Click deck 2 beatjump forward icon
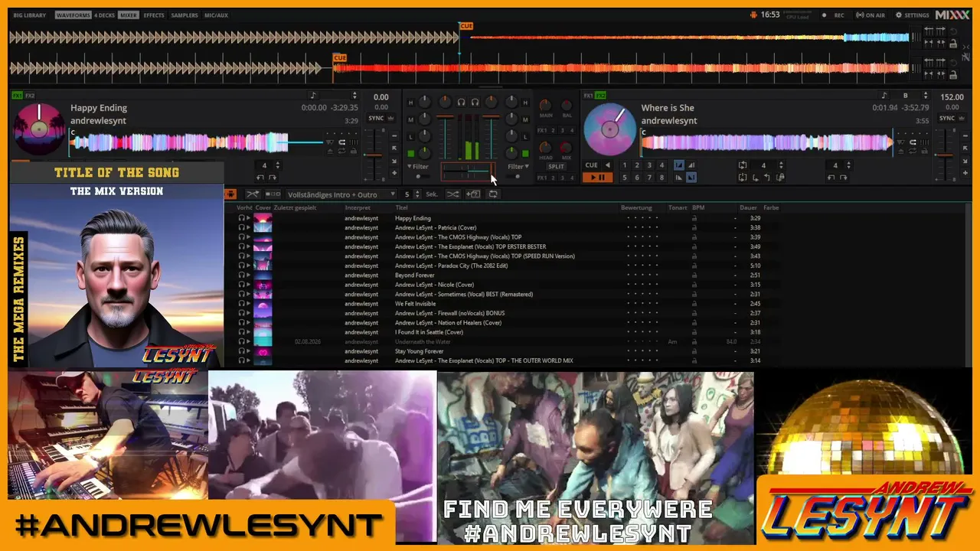The width and height of the screenshot is (980, 551). [844, 178]
